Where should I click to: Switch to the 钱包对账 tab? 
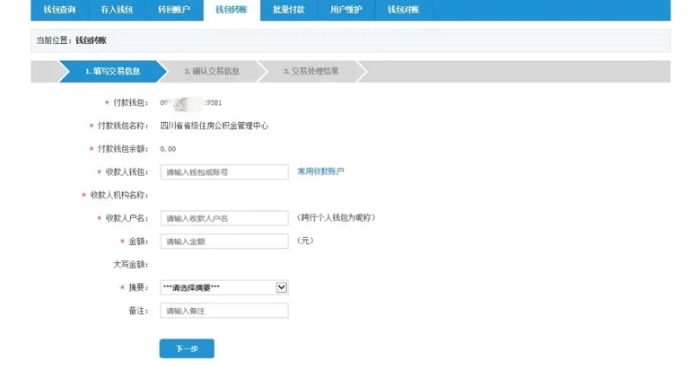pos(404,10)
